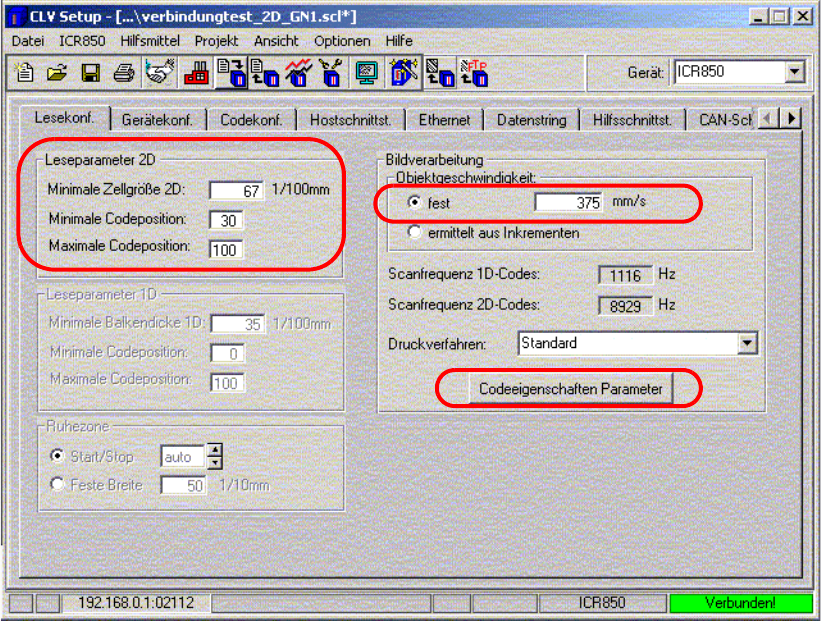The height and width of the screenshot is (621, 821).
Task: Open the red chart diagnostics icon
Action: [298, 72]
